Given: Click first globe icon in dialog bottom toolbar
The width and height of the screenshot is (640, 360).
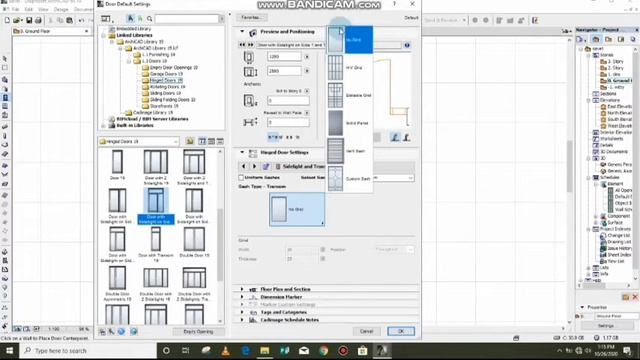Looking at the screenshot, I should click(x=122, y=331).
